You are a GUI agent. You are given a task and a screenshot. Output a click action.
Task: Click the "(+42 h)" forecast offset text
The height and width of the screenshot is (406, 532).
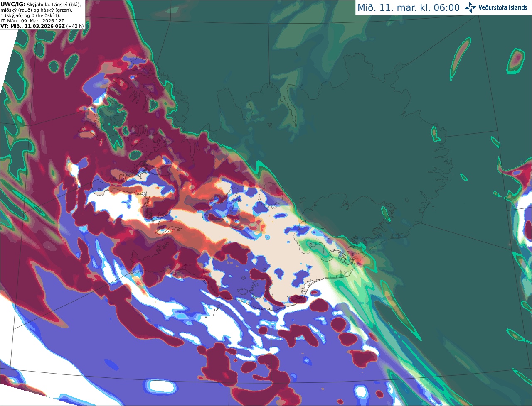click(75, 26)
